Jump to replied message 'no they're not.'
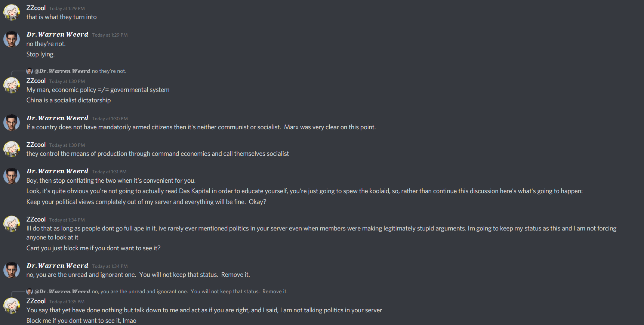The image size is (644, 325). pos(109,71)
